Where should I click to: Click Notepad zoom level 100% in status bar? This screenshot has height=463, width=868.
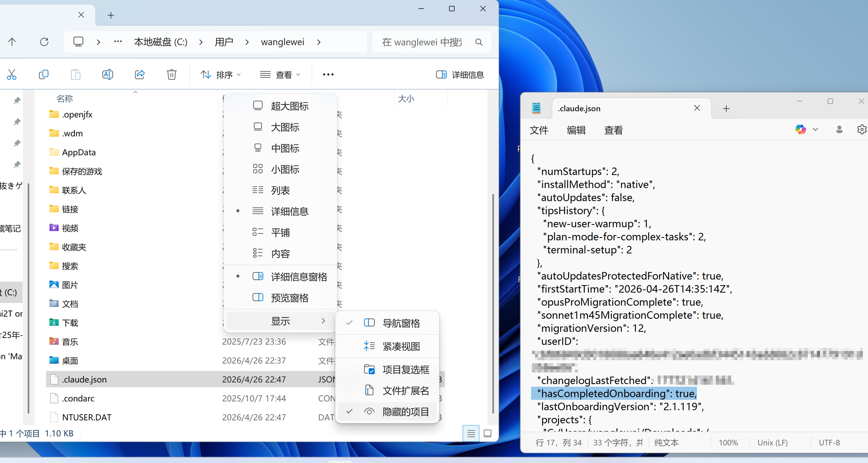pyautogui.click(x=728, y=442)
